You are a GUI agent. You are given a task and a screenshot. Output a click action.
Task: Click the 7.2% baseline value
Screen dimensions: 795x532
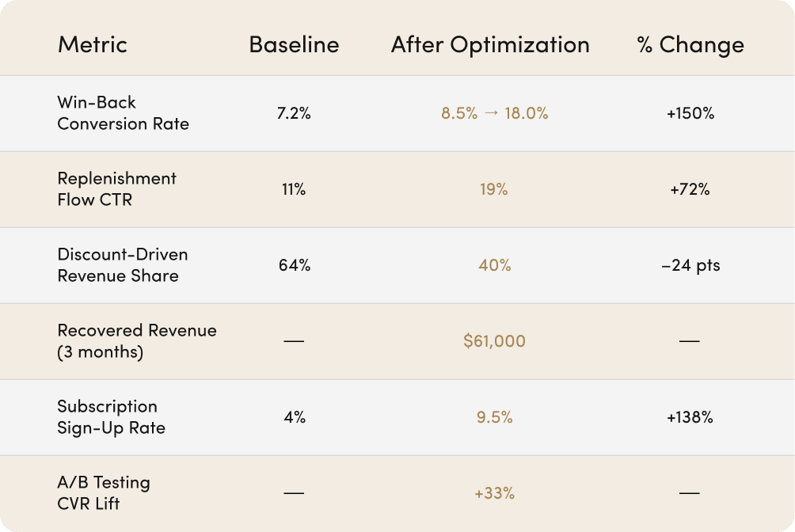click(294, 113)
